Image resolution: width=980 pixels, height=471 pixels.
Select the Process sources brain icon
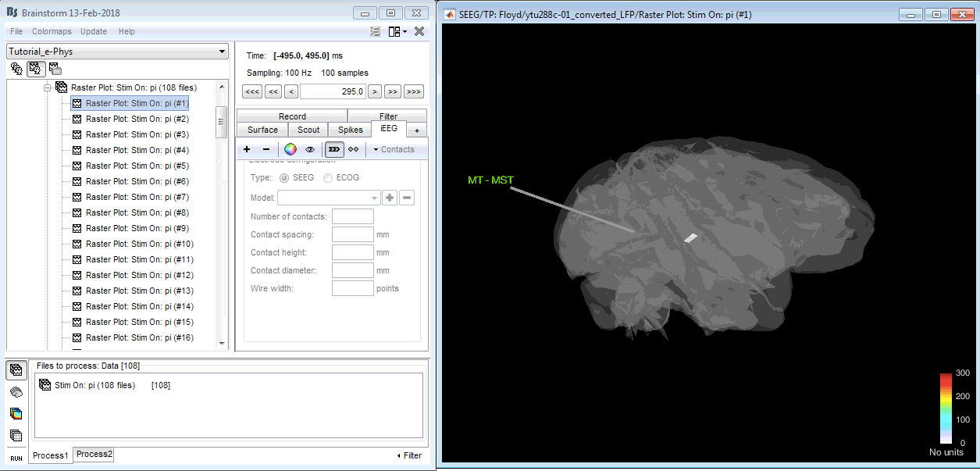16,392
